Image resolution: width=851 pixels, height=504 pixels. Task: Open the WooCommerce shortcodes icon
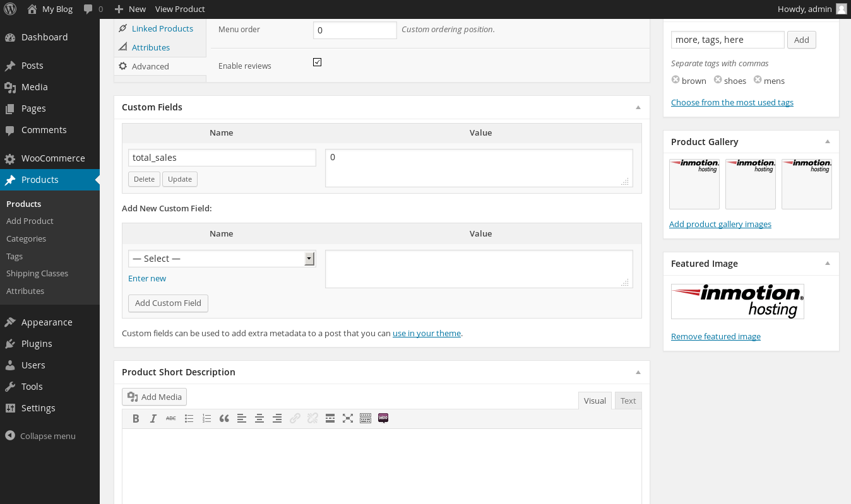coord(383,418)
